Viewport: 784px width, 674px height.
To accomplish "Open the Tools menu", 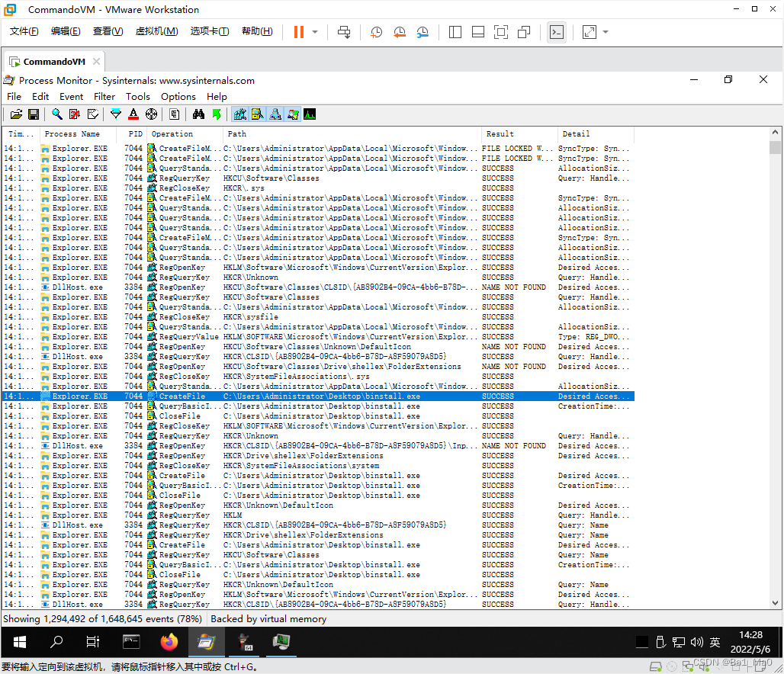I will [137, 97].
